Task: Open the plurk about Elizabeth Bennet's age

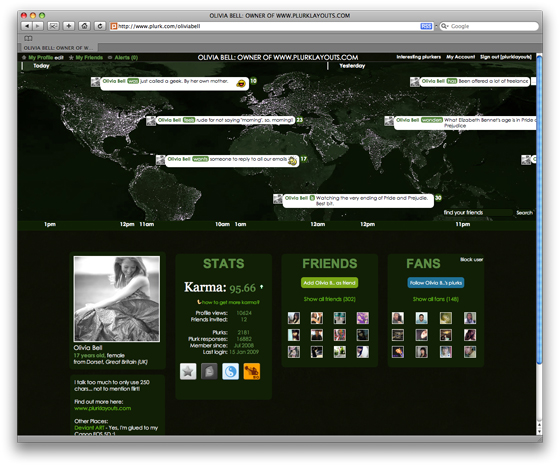Action: [465, 123]
